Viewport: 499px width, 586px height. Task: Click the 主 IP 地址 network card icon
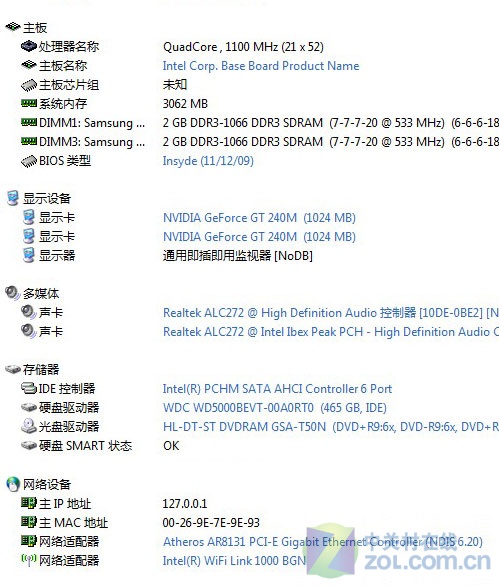point(28,503)
